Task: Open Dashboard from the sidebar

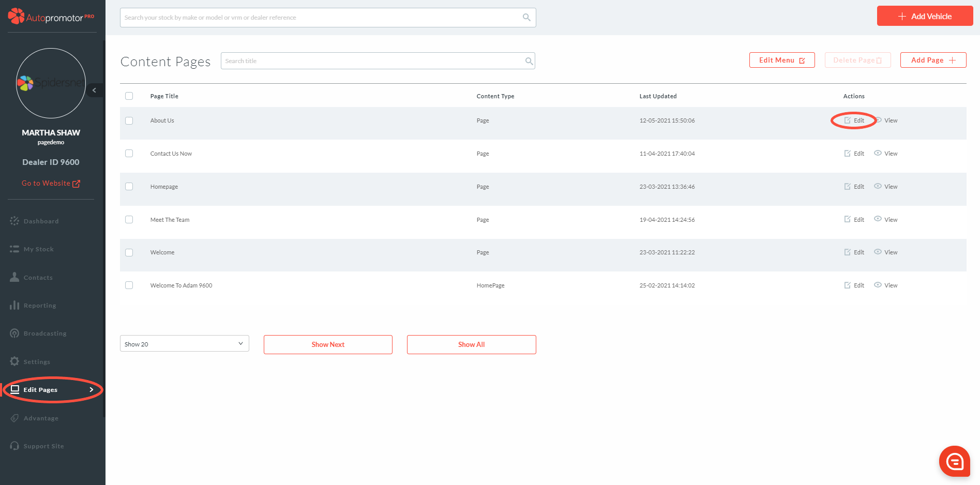Action: 41,221
